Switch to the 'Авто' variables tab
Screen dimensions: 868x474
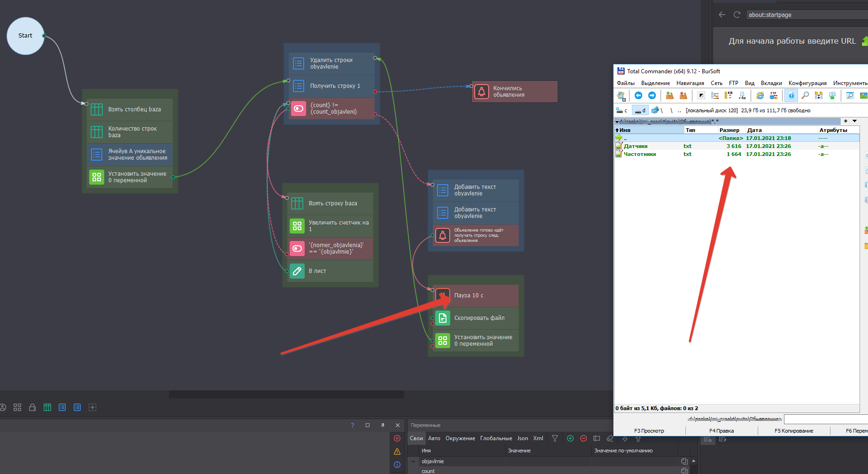(434, 438)
